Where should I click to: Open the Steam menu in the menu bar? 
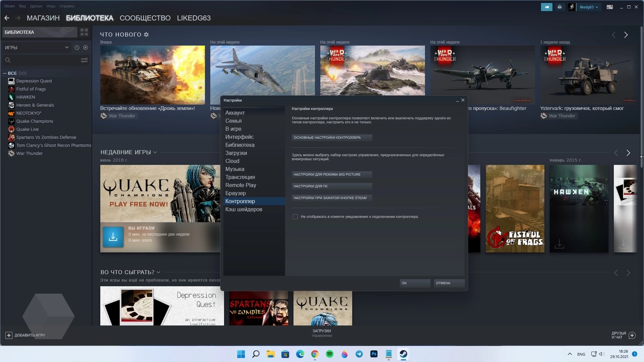pos(9,6)
